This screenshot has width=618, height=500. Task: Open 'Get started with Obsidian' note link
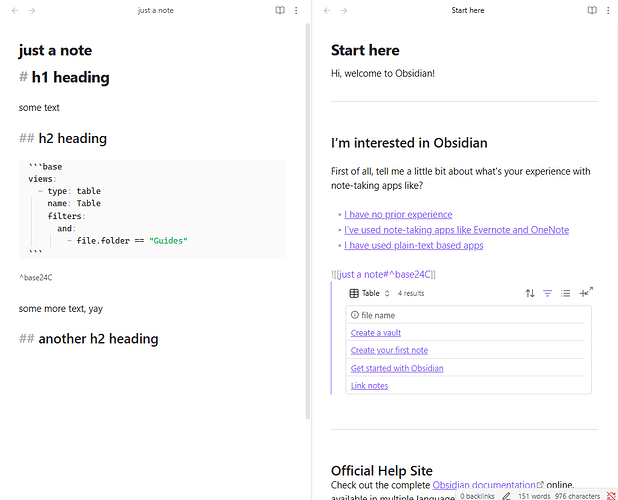coord(397,368)
